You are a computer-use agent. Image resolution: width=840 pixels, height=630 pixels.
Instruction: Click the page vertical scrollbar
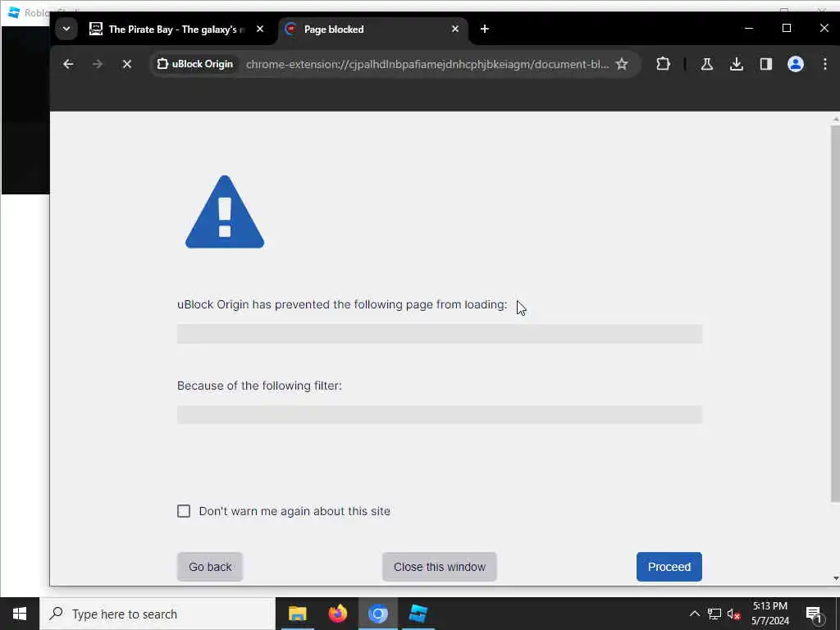click(x=835, y=314)
